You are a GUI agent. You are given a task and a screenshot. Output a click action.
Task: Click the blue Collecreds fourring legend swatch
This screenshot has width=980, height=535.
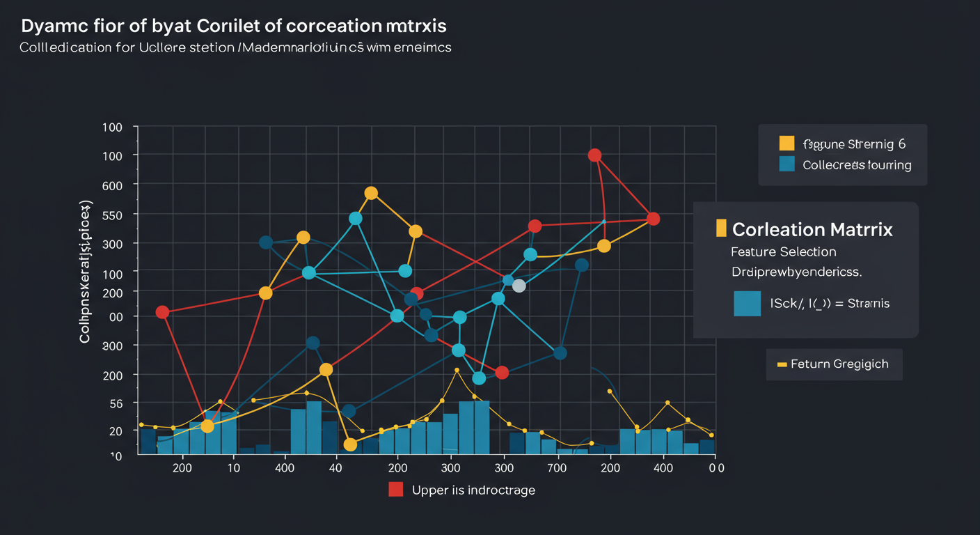pyautogui.click(x=787, y=164)
